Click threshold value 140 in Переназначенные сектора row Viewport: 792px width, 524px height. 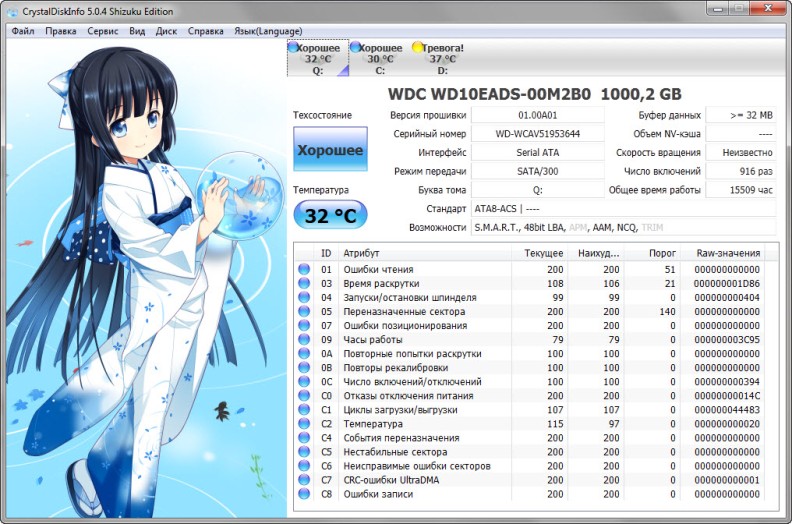667,312
